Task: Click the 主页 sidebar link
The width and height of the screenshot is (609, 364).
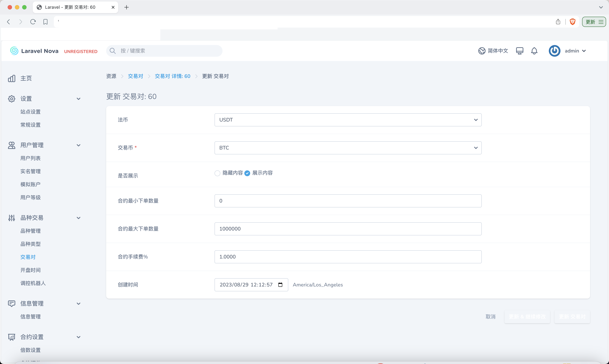Action: click(26, 78)
